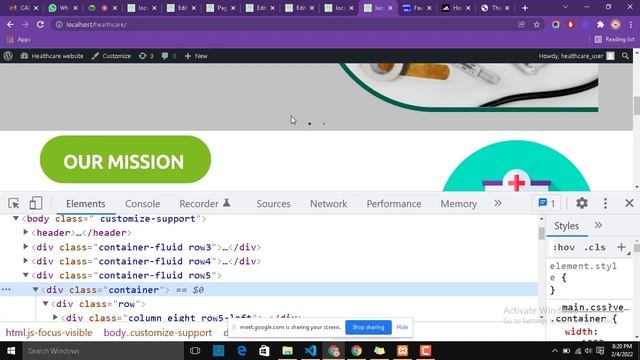Image resolution: width=640 pixels, height=360 pixels.
Task: Switch to the Memory tab
Action: click(458, 204)
